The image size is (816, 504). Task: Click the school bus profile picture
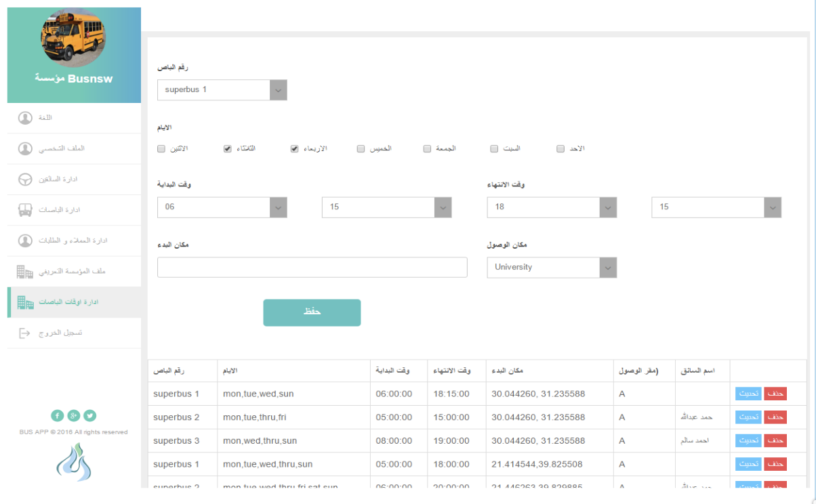pos(73,38)
